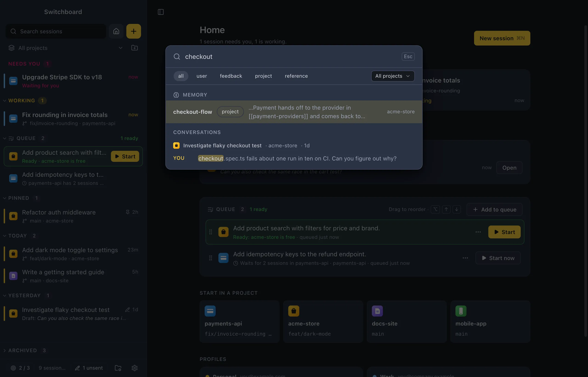Click the memory brain icon in search results

(176, 95)
